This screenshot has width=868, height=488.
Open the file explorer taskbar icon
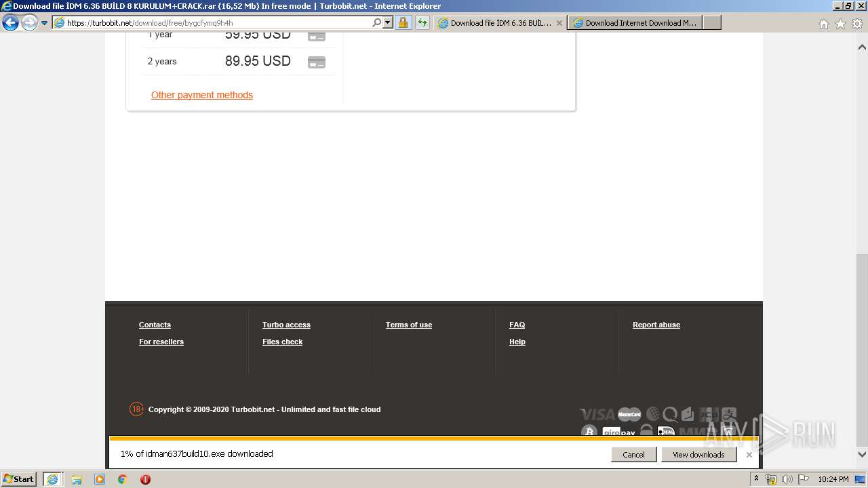pyautogui.click(x=77, y=479)
